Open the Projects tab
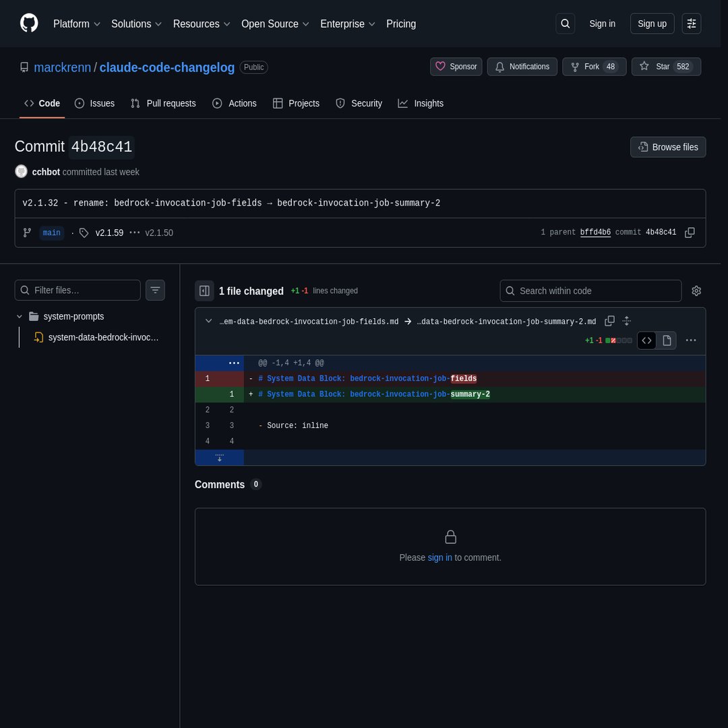Viewport: 728px width, 728px height. coord(296,104)
